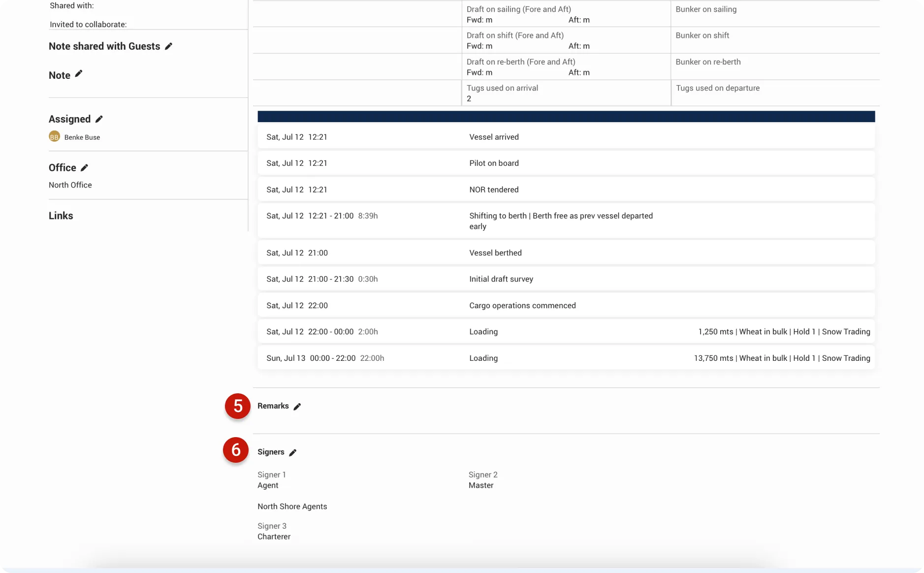Open the Loading row with 13,750 mts
The image size is (924, 573).
click(566, 358)
